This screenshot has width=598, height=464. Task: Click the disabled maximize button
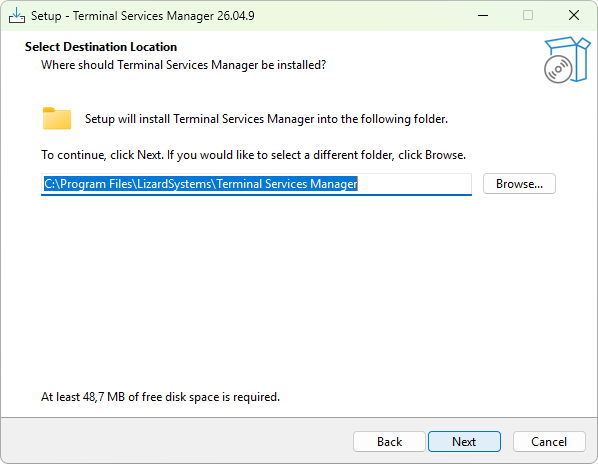(528, 16)
